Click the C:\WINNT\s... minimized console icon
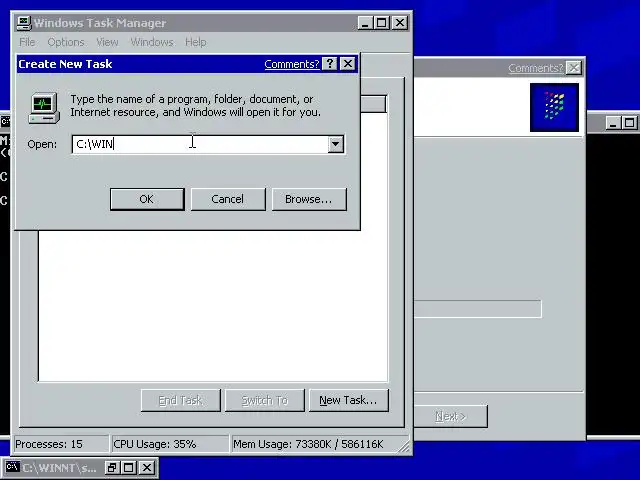This screenshot has height=480, width=640. coord(13,467)
